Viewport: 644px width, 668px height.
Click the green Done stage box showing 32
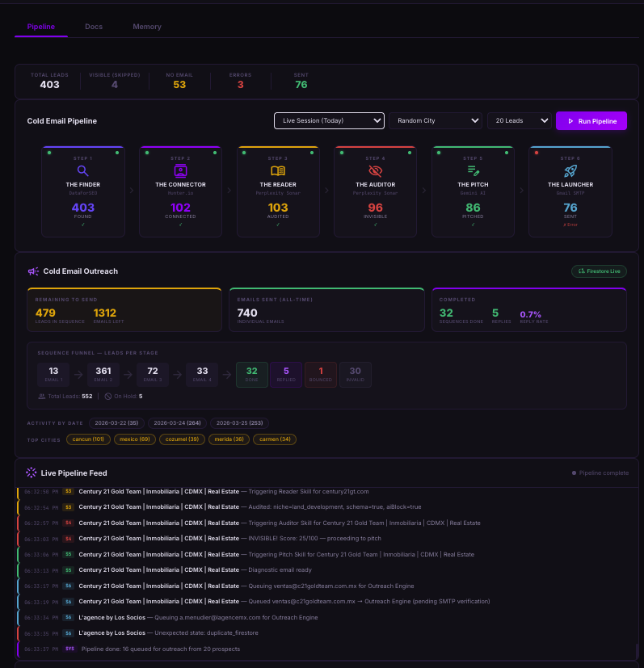tap(251, 374)
